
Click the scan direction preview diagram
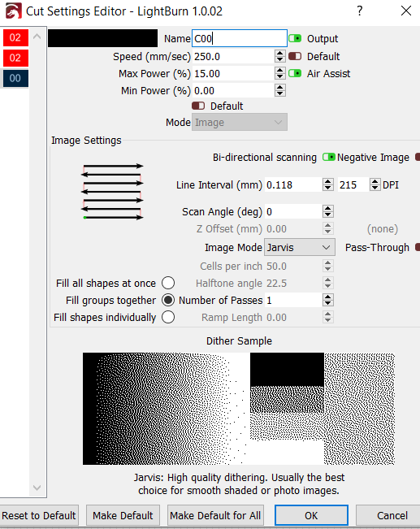[112, 192]
